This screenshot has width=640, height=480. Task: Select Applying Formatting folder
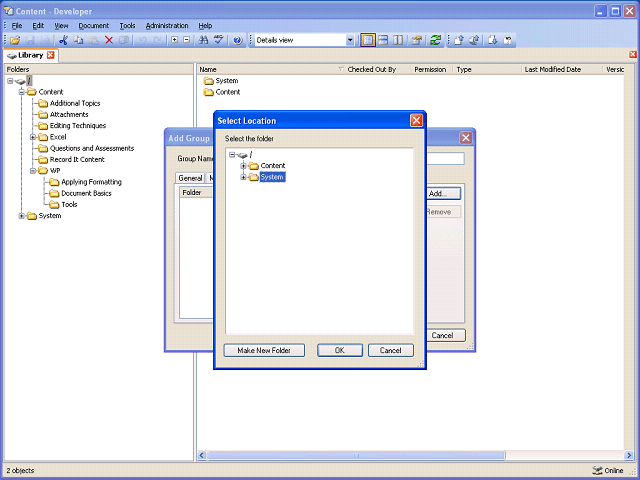coord(91,182)
